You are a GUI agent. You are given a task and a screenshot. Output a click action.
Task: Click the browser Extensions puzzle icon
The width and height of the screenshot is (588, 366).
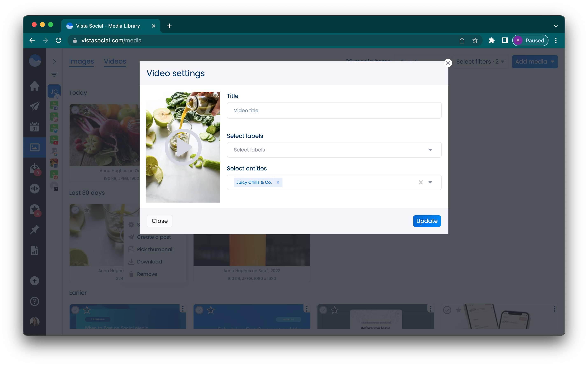click(x=491, y=40)
